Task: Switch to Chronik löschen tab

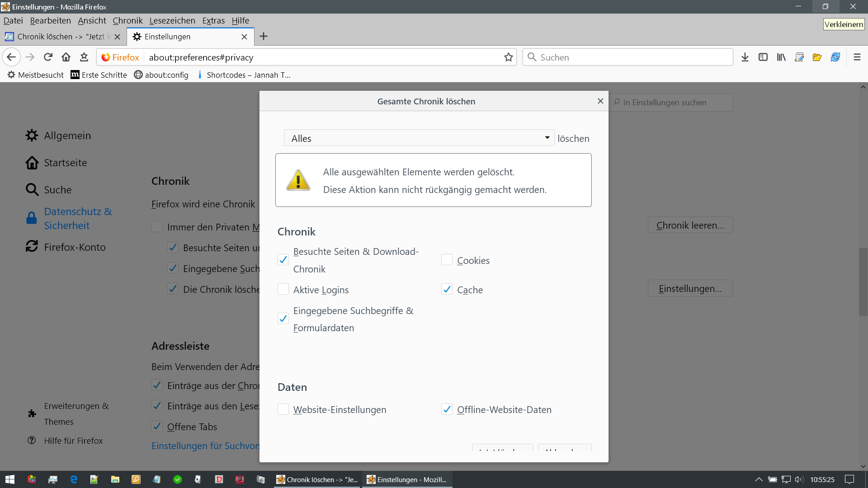Action: point(59,37)
